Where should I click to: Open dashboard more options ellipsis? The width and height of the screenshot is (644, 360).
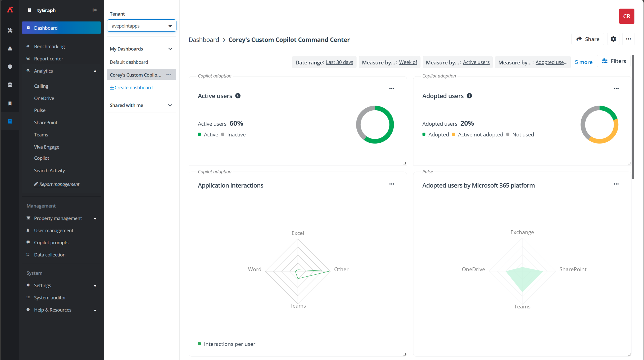[628, 39]
